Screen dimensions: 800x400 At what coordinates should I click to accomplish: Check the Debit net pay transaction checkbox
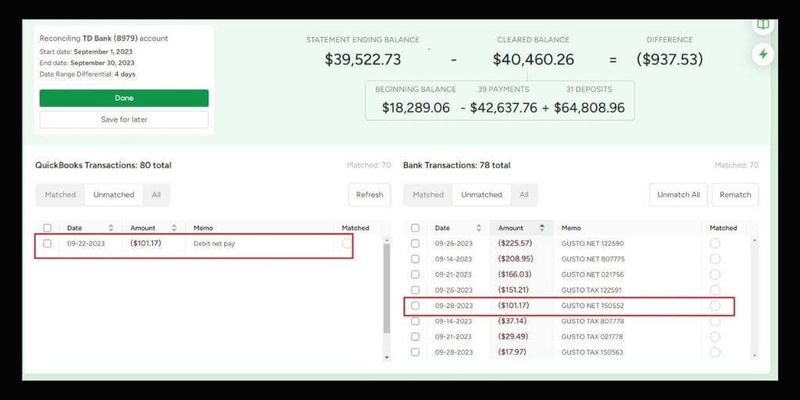(x=47, y=243)
